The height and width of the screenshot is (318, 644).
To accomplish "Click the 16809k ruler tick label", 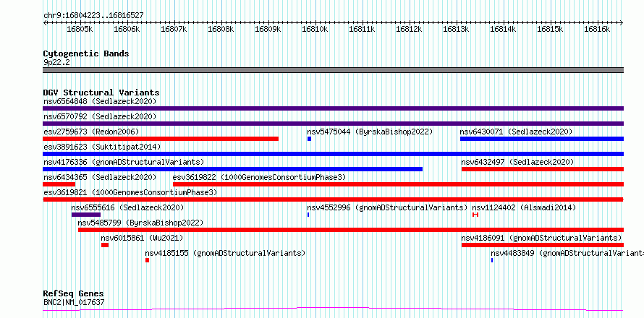I will click(x=268, y=29).
